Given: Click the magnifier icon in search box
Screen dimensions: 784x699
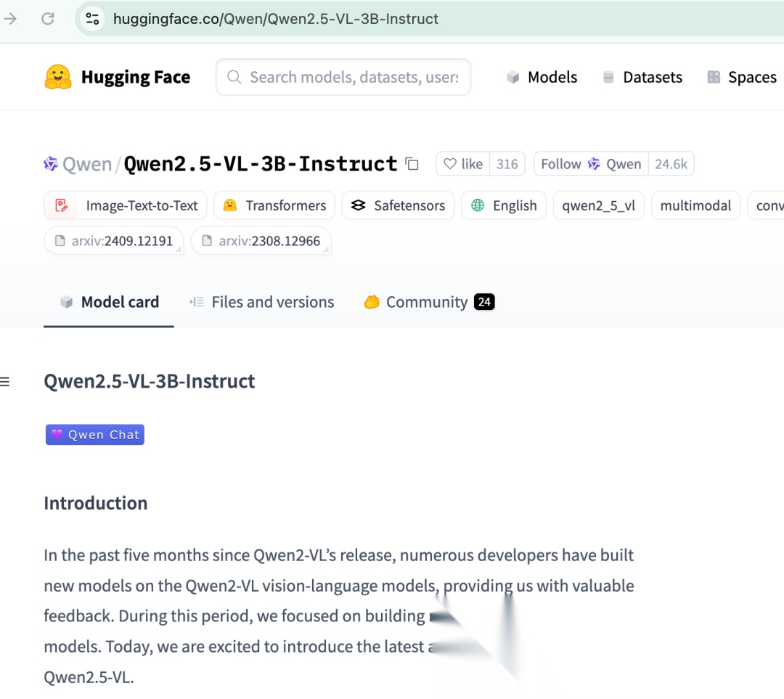Looking at the screenshot, I should pyautogui.click(x=234, y=77).
